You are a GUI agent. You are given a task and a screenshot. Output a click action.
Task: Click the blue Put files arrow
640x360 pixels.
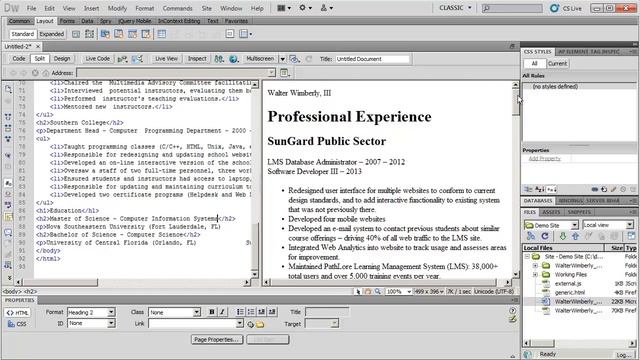(575, 236)
